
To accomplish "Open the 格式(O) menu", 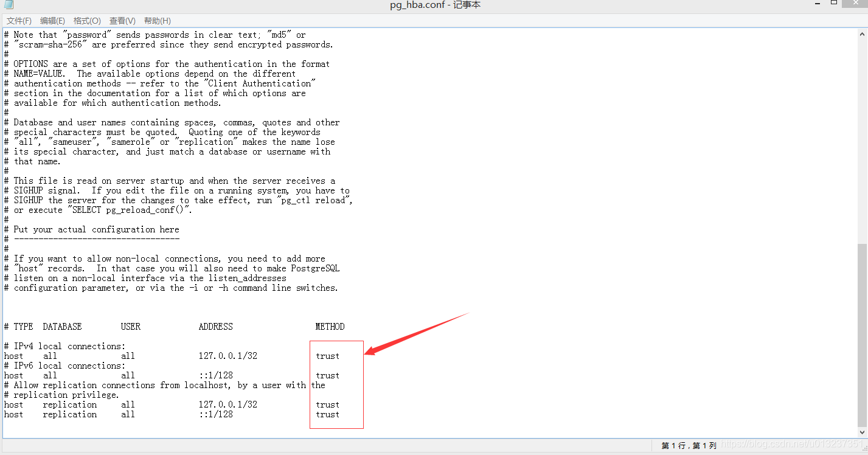I will point(87,21).
